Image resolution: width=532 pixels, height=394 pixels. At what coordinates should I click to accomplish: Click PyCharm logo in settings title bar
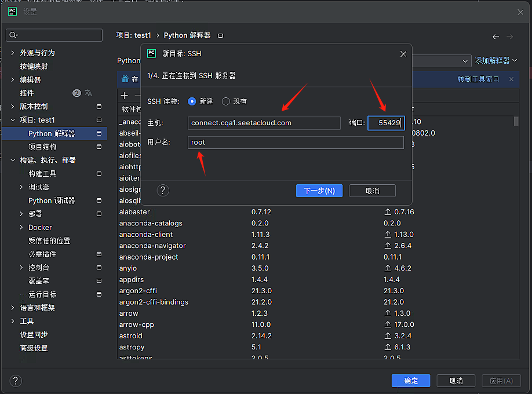(x=12, y=12)
